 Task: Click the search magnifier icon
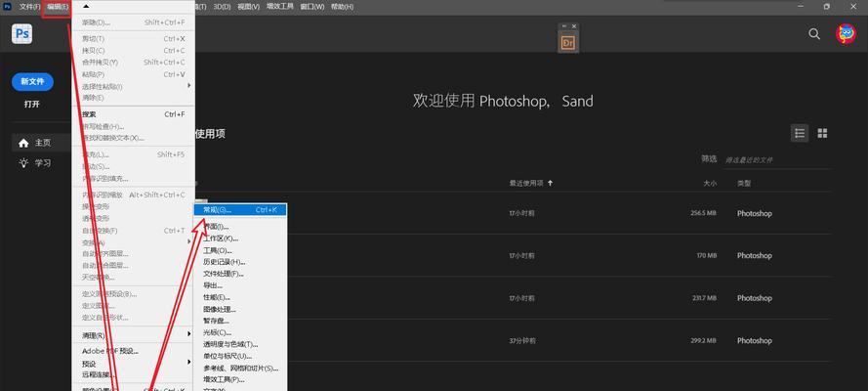pos(814,34)
